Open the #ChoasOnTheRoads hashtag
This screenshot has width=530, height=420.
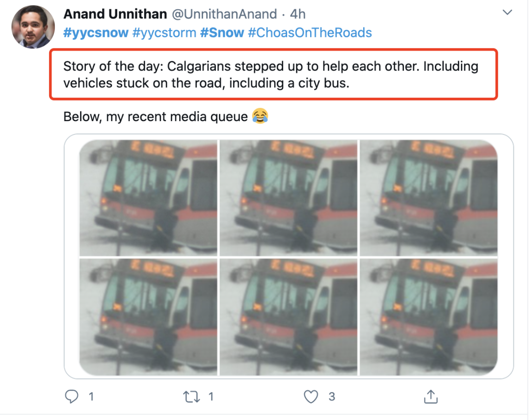pos(310,33)
